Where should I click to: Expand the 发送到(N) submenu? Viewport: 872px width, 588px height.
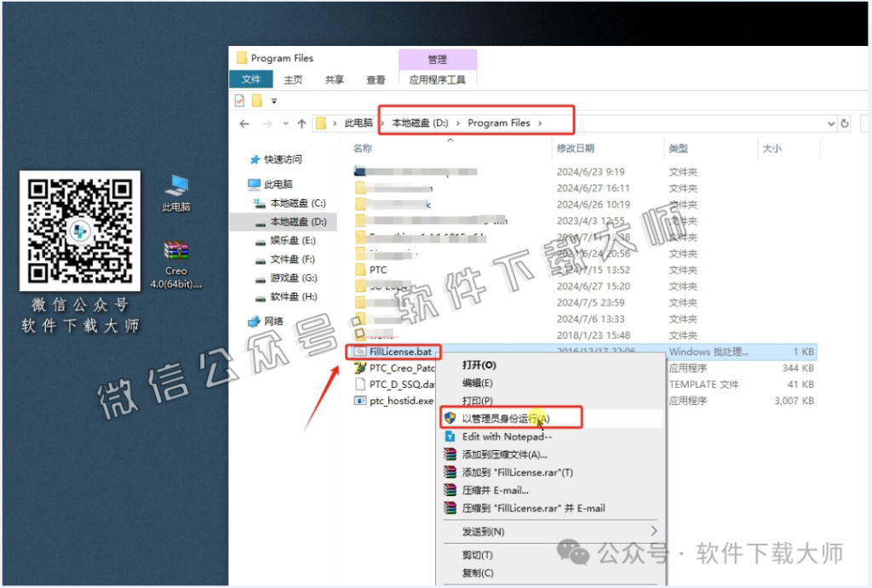pos(551,531)
